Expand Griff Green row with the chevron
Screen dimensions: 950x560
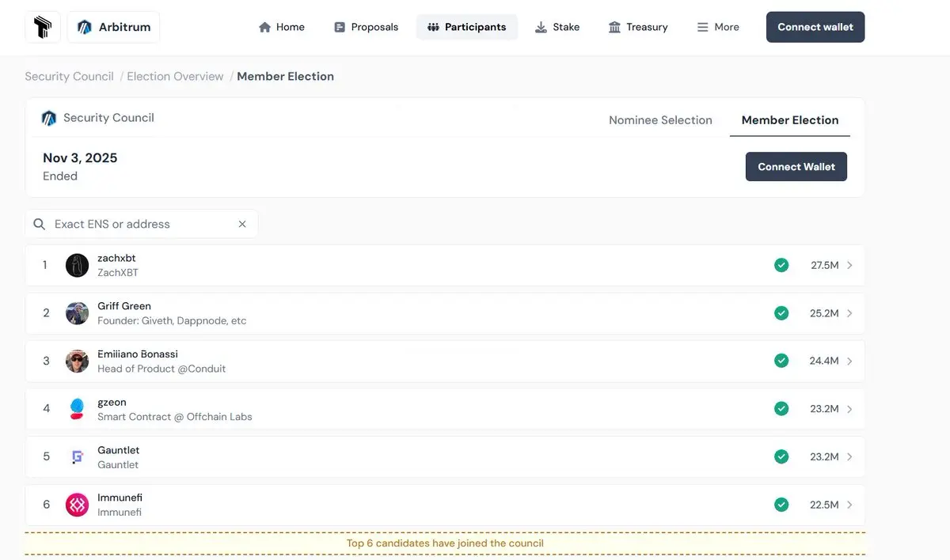pyautogui.click(x=849, y=314)
